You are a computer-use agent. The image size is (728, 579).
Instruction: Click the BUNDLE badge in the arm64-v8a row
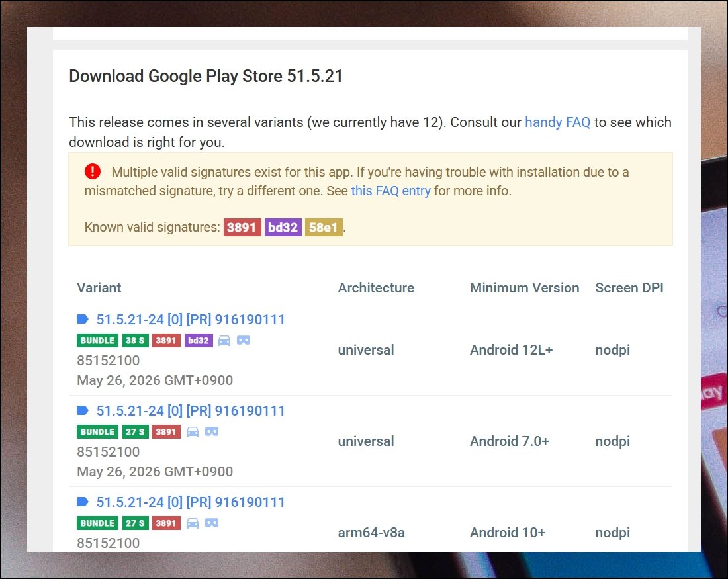[x=97, y=523]
